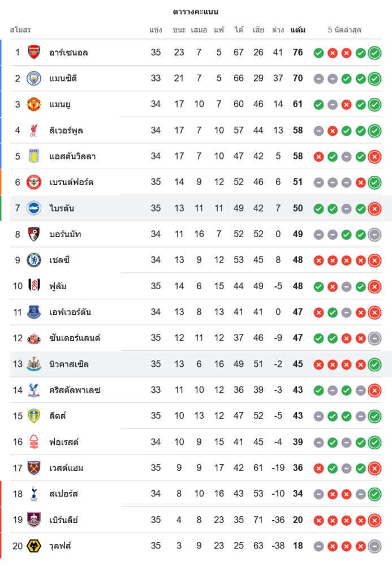
Task: Click the แต้ม points column header
Action: pyautogui.click(x=298, y=30)
